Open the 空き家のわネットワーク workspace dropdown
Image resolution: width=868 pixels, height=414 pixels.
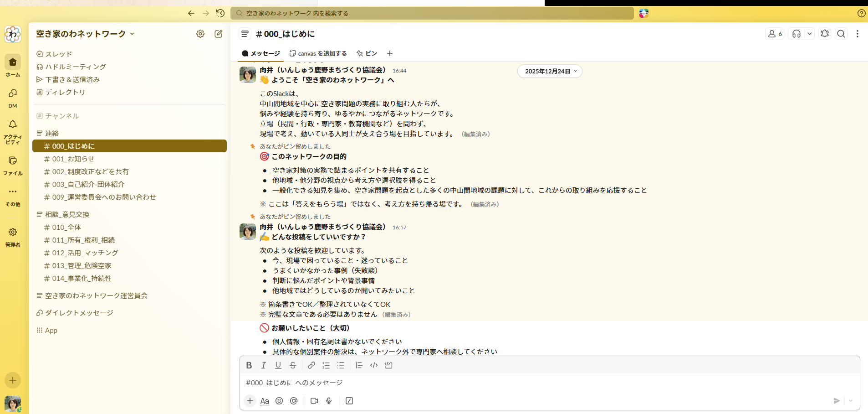point(85,34)
